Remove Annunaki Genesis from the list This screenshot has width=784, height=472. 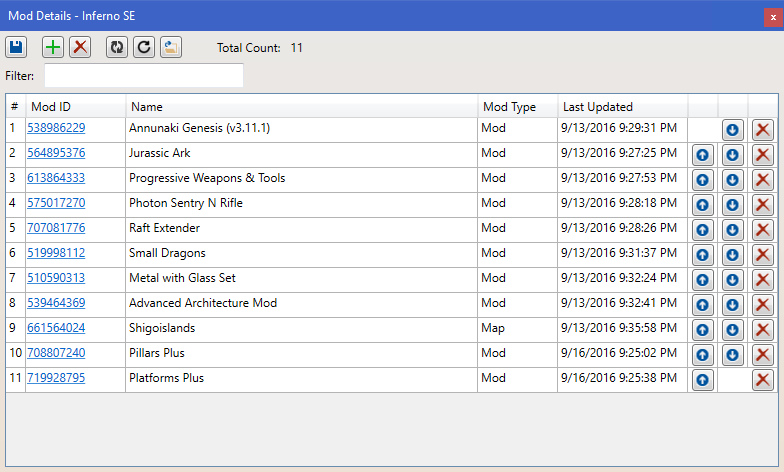point(762,130)
